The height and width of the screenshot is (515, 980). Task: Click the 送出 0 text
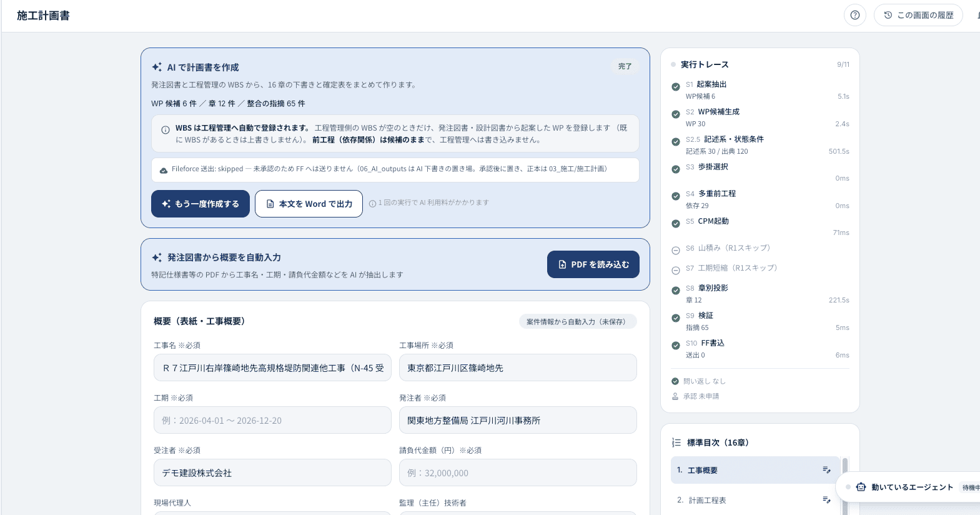695,355
